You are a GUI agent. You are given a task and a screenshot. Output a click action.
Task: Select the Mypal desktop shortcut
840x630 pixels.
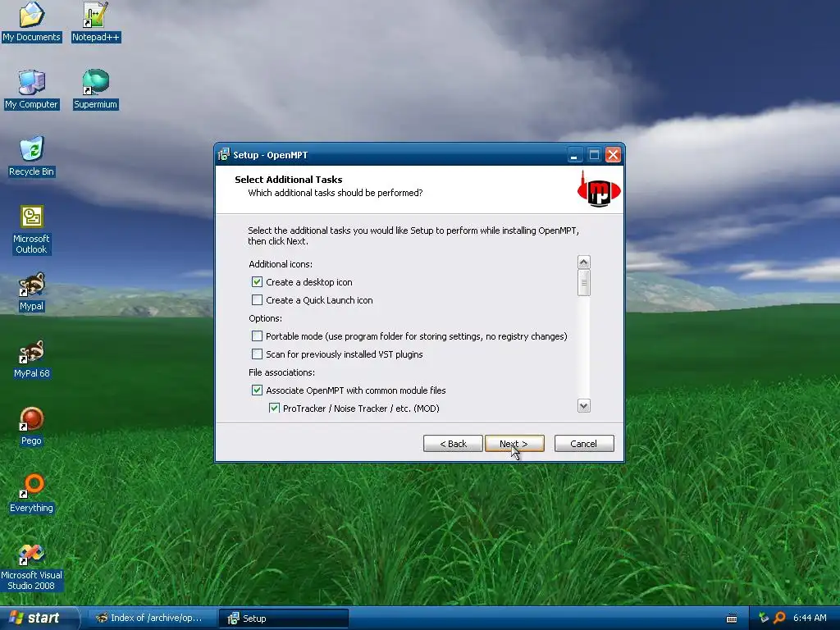31,292
